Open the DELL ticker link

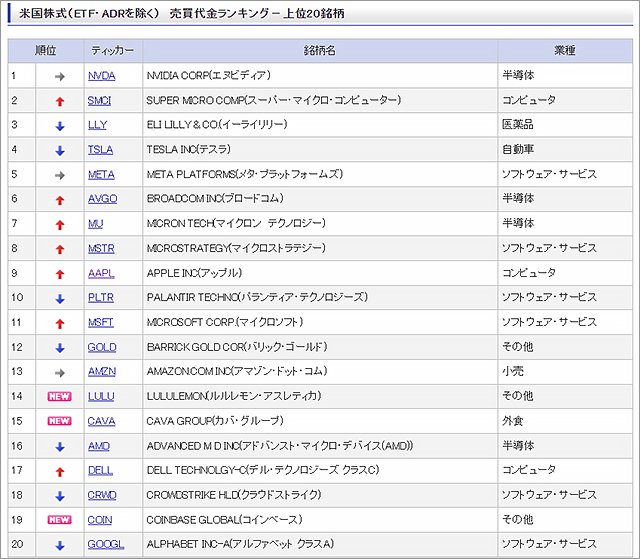100,470
